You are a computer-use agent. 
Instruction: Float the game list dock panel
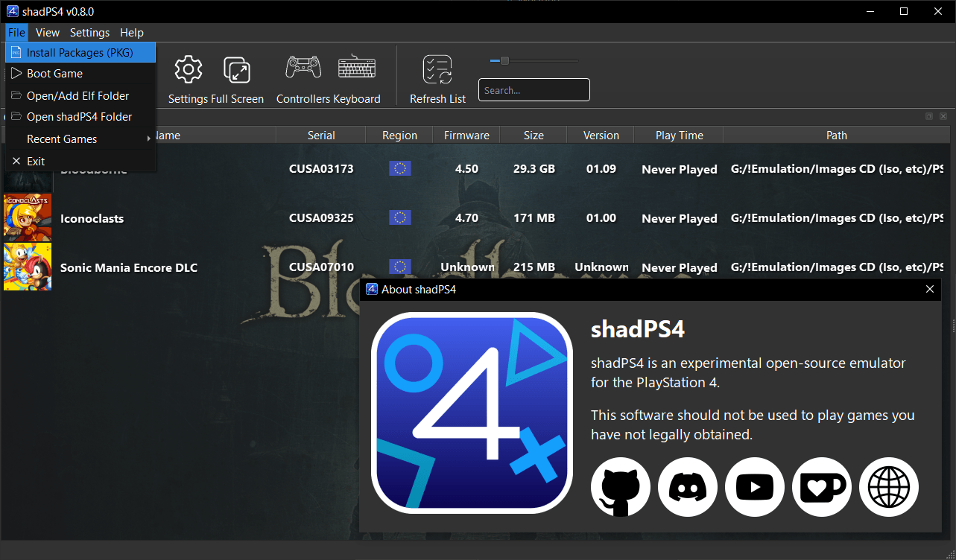[929, 116]
